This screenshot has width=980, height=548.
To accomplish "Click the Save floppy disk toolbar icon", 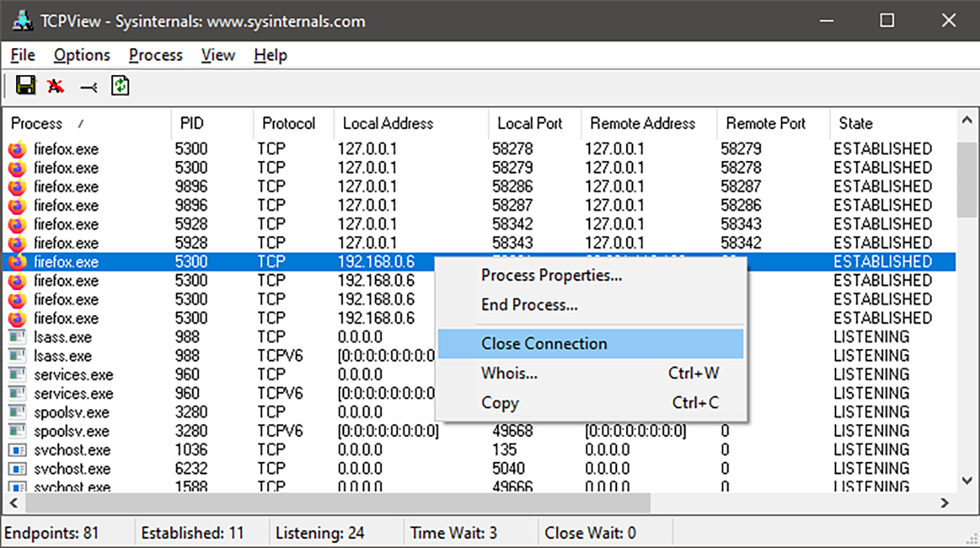I will 26,85.
